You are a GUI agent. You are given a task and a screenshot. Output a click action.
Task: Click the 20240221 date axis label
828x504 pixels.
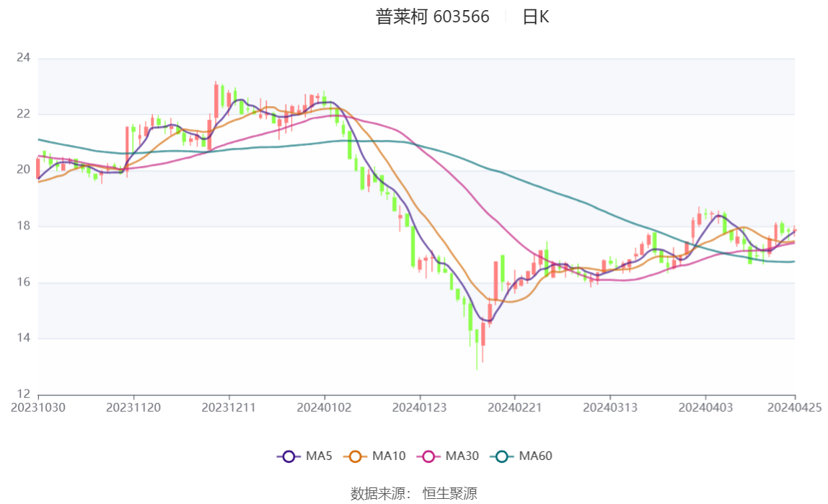515,408
